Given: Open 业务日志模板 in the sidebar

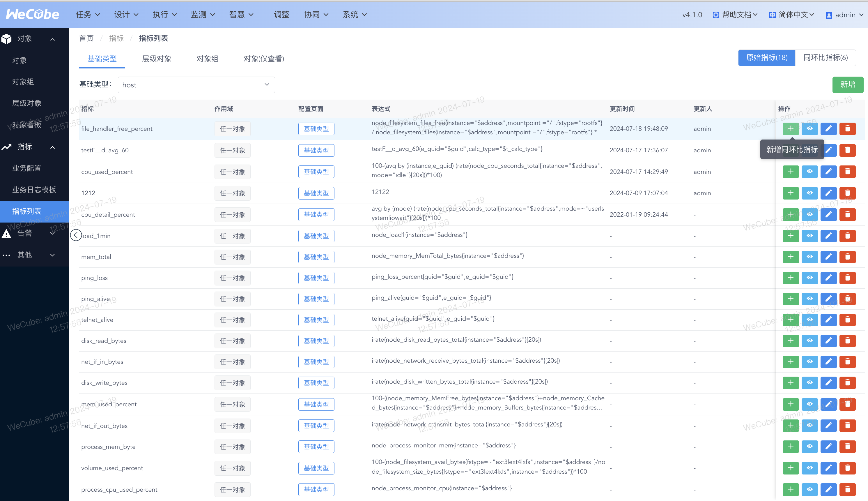Looking at the screenshot, I should pos(34,190).
